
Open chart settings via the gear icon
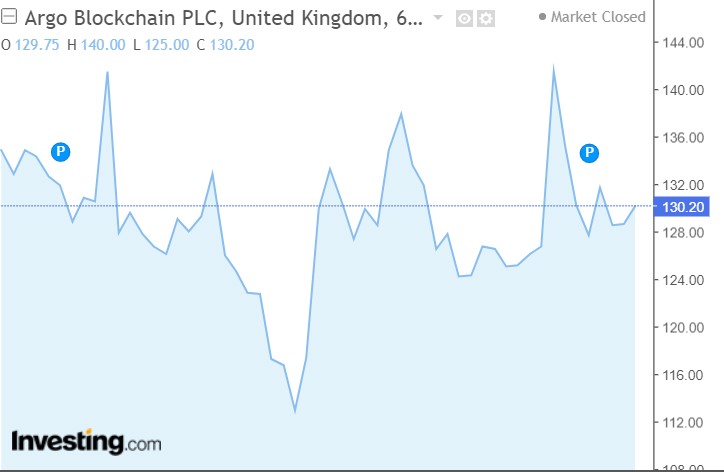tap(486, 18)
